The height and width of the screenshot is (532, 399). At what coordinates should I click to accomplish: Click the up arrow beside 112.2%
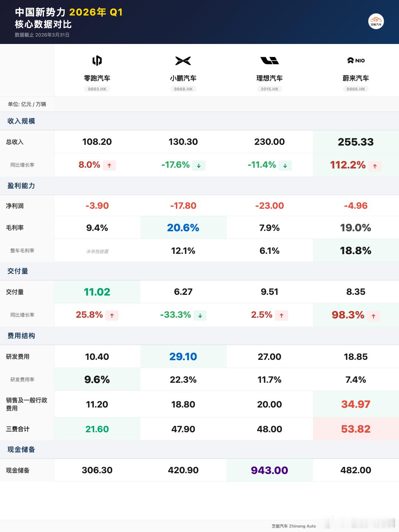(x=375, y=166)
